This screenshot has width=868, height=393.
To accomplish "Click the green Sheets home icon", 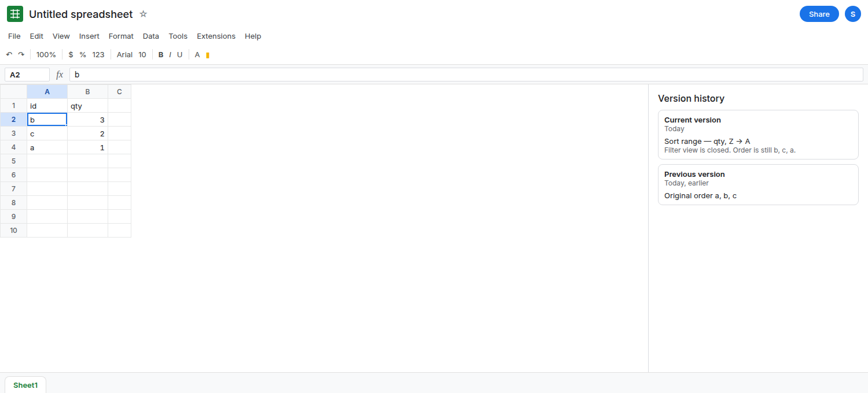I will pos(15,14).
